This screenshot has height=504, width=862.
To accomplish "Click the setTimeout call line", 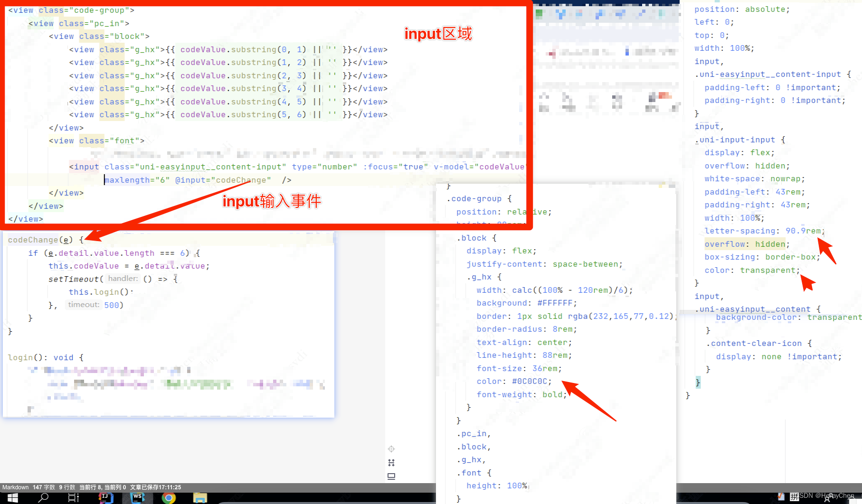I will (x=113, y=279).
